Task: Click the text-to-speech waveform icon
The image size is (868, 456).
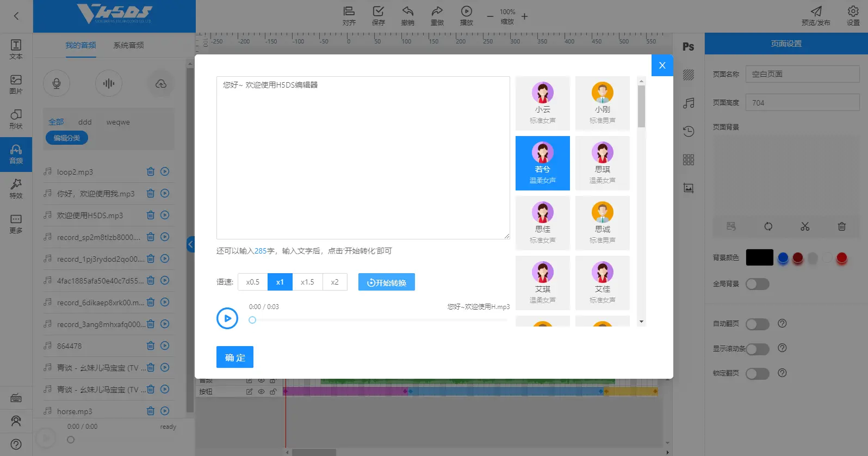Action: 109,83
